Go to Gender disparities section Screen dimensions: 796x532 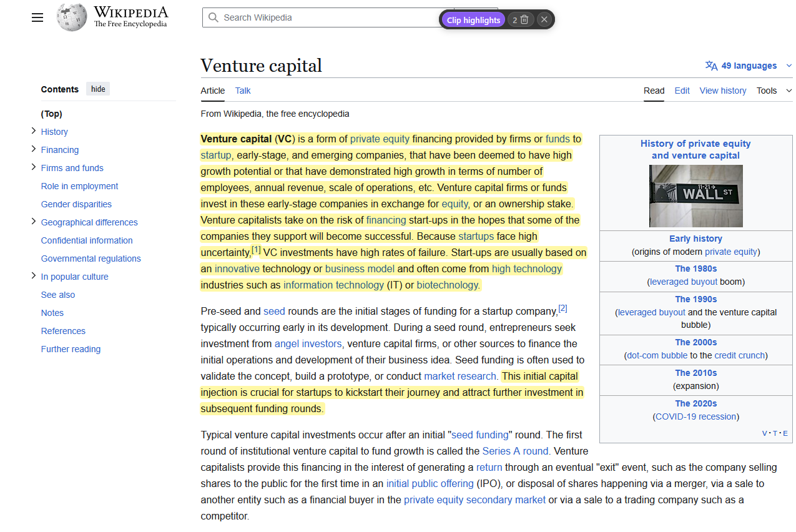pyautogui.click(x=76, y=204)
